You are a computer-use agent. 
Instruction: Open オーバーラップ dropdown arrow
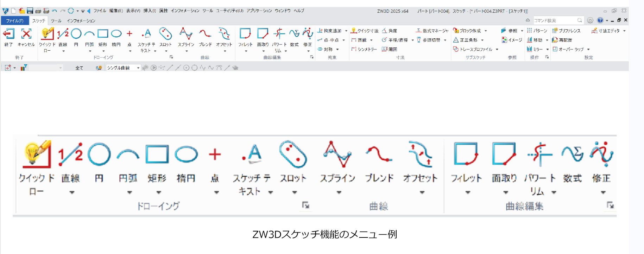(x=588, y=50)
